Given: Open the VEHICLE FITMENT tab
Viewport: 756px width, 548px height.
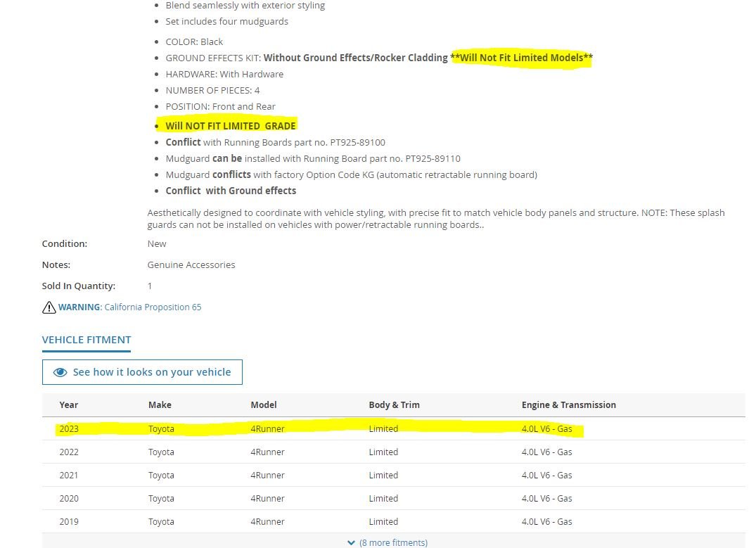Looking at the screenshot, I should [x=87, y=340].
